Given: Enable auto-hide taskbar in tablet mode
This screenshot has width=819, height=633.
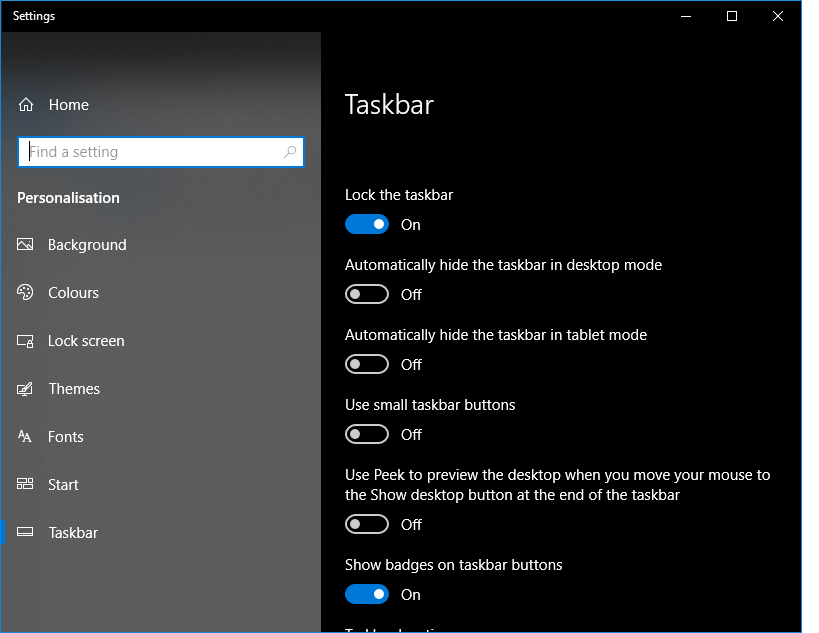Looking at the screenshot, I should [367, 365].
